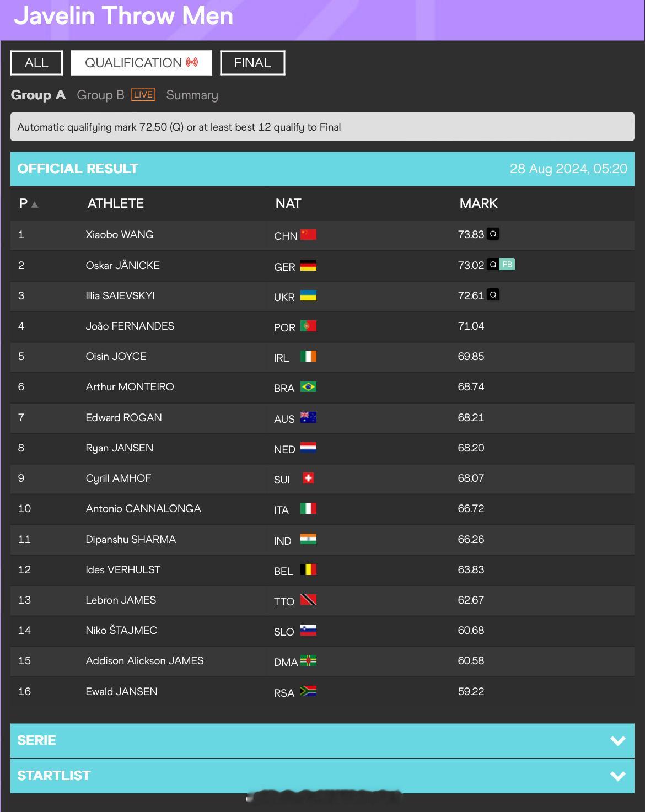Select the QUALIFICATION button
Image resolution: width=645 pixels, height=812 pixels.
pos(142,63)
